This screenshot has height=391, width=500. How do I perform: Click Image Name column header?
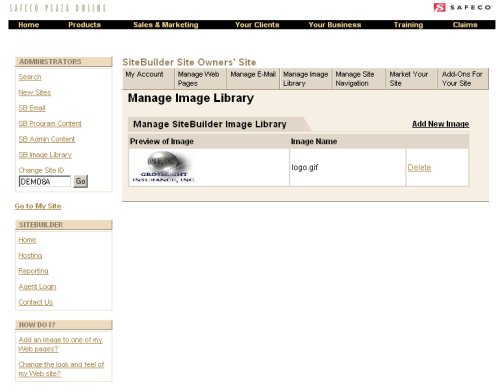(314, 141)
